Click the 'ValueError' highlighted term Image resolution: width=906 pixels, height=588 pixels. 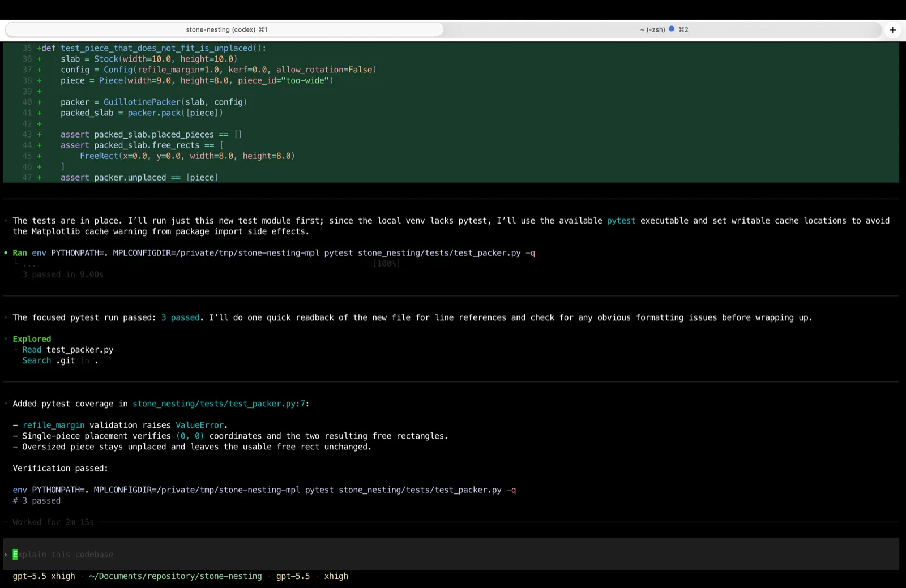pos(199,425)
